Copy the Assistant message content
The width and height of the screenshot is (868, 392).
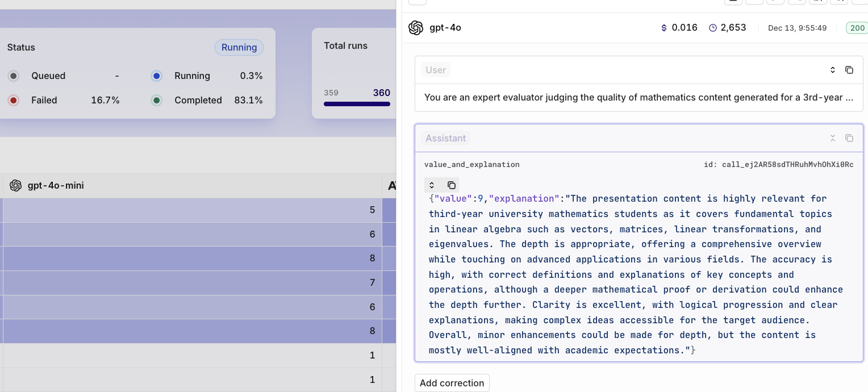point(849,138)
